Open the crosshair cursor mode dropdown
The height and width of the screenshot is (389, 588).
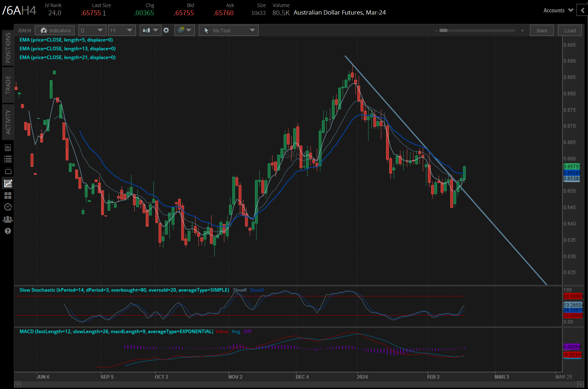coord(184,30)
